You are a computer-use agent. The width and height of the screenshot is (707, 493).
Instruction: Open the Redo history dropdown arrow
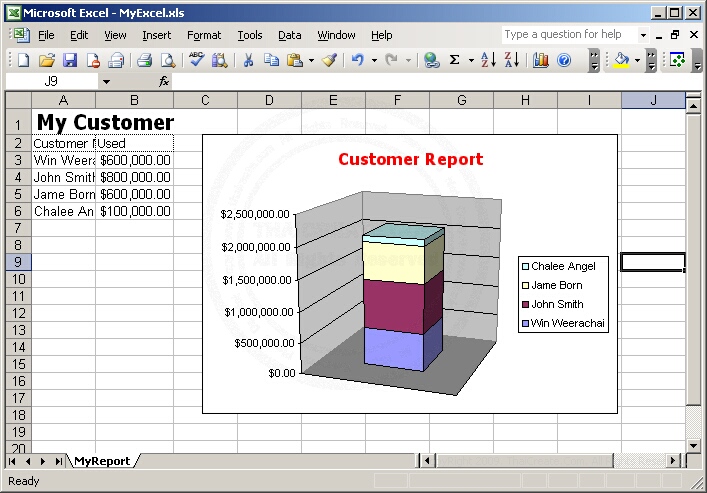(408, 60)
